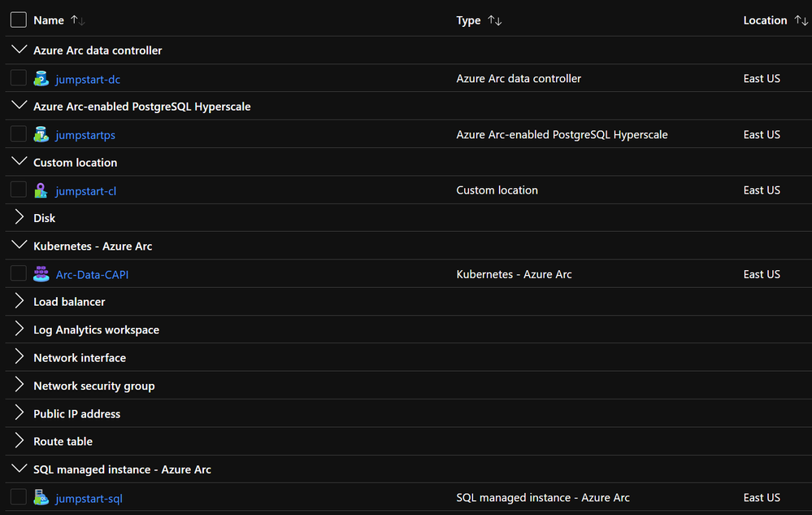Viewport: 812px width, 515px height.
Task: Expand the Disk group
Action: (x=20, y=217)
